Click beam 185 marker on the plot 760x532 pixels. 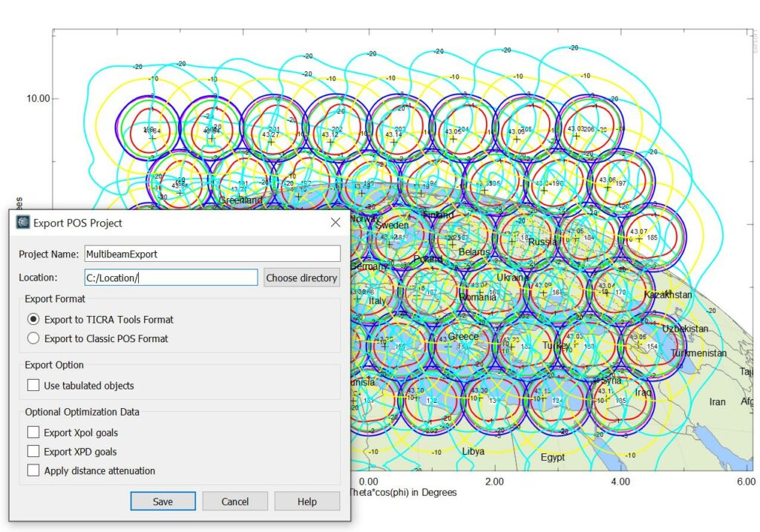point(640,239)
